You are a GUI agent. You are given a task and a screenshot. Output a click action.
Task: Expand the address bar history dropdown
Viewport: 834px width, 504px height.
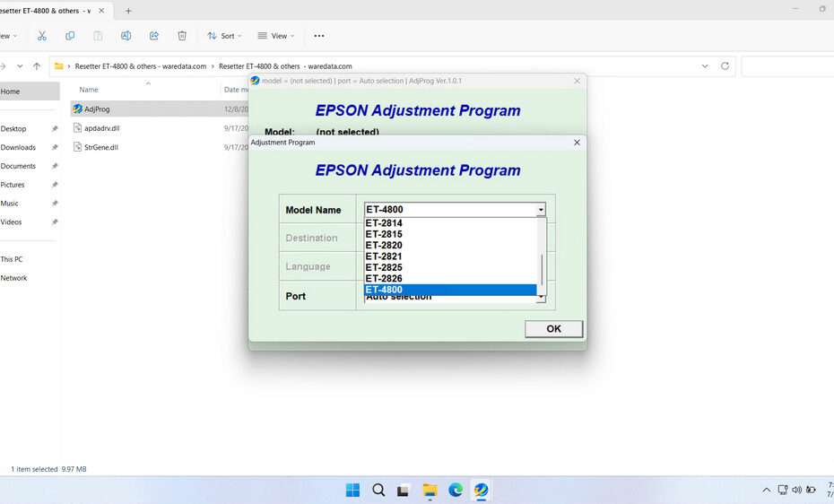(x=705, y=66)
